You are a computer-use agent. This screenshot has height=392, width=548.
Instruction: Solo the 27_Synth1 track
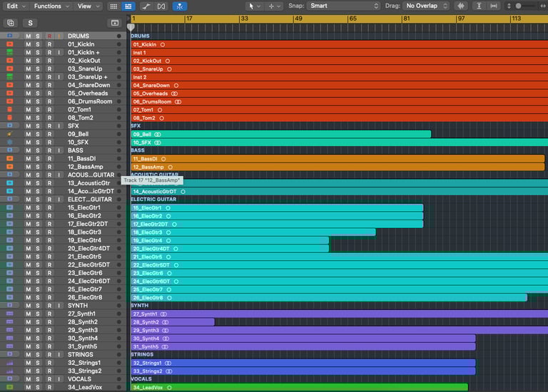click(38, 314)
